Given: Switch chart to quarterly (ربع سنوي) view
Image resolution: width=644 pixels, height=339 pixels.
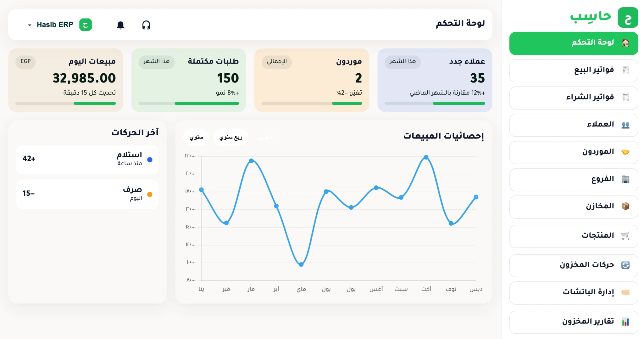Looking at the screenshot, I should tap(230, 137).
